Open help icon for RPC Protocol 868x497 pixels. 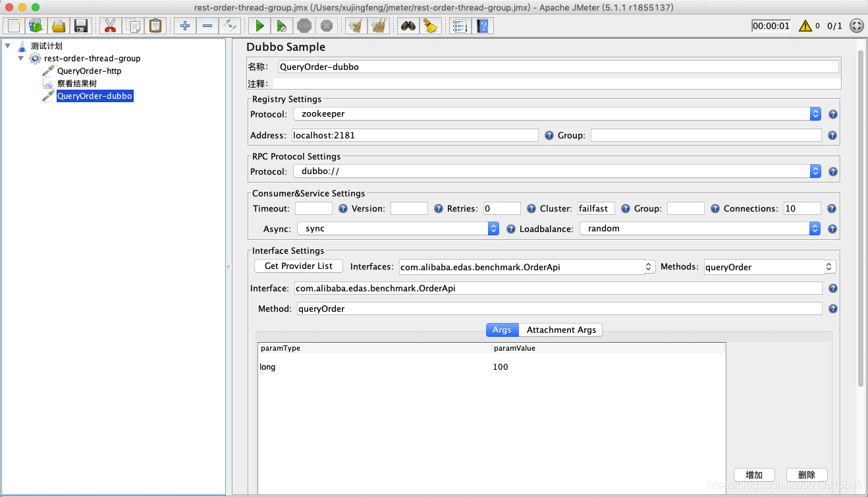pos(832,171)
